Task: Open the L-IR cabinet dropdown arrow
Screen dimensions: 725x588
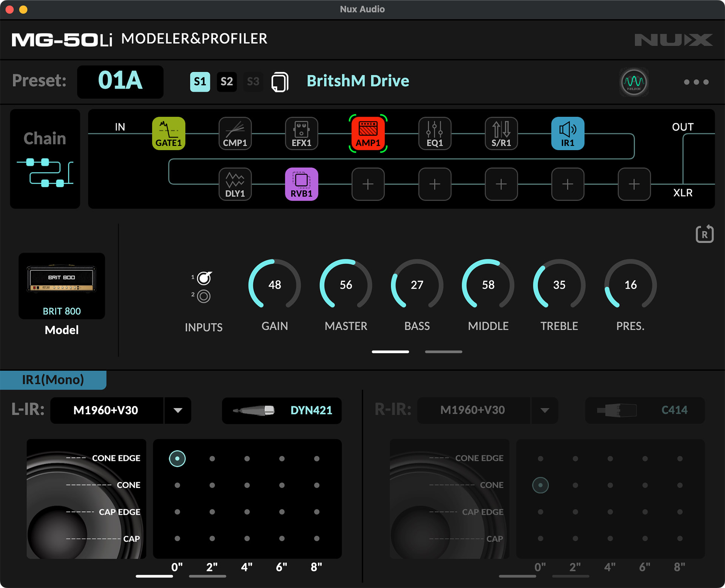Action: [x=178, y=411]
